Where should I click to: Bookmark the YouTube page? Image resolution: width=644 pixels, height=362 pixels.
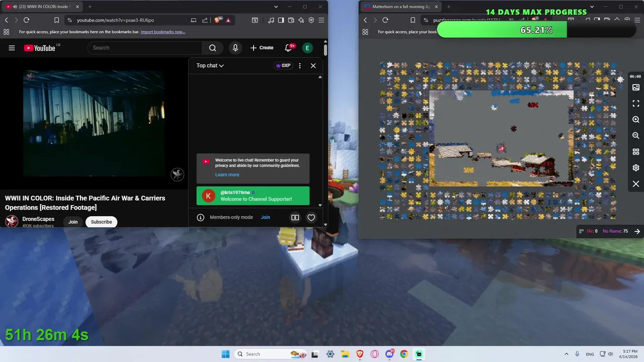(x=56, y=20)
